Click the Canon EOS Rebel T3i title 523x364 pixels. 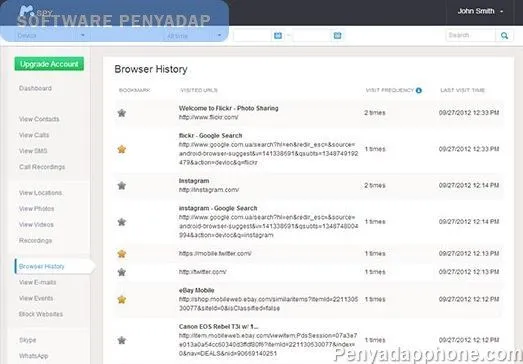click(218, 326)
